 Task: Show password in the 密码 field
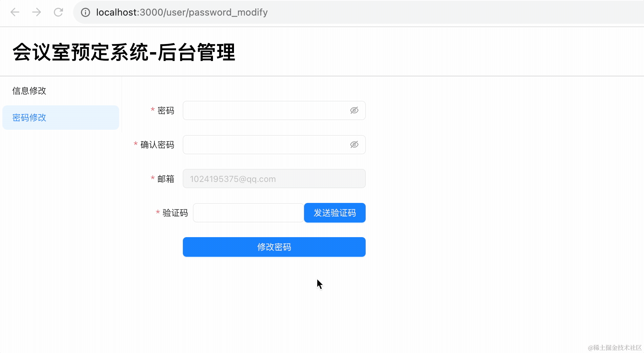click(354, 110)
